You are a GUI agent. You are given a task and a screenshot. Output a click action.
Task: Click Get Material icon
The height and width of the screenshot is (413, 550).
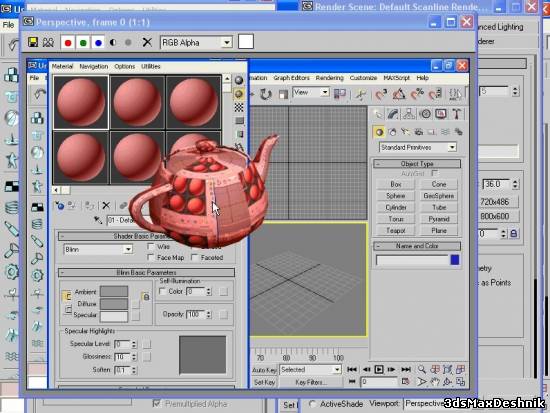[x=60, y=206]
